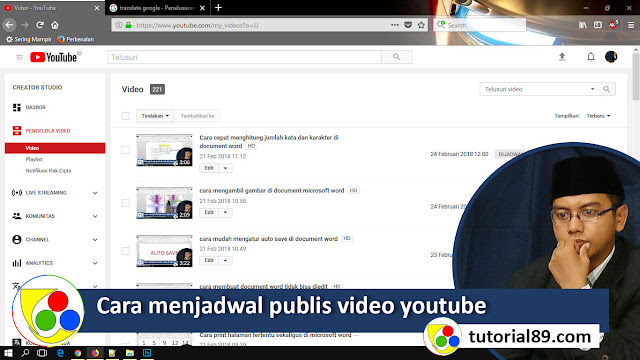Image resolution: width=640 pixels, height=360 pixels.
Task: Open Windows taskbar search
Action: [x=25, y=353]
